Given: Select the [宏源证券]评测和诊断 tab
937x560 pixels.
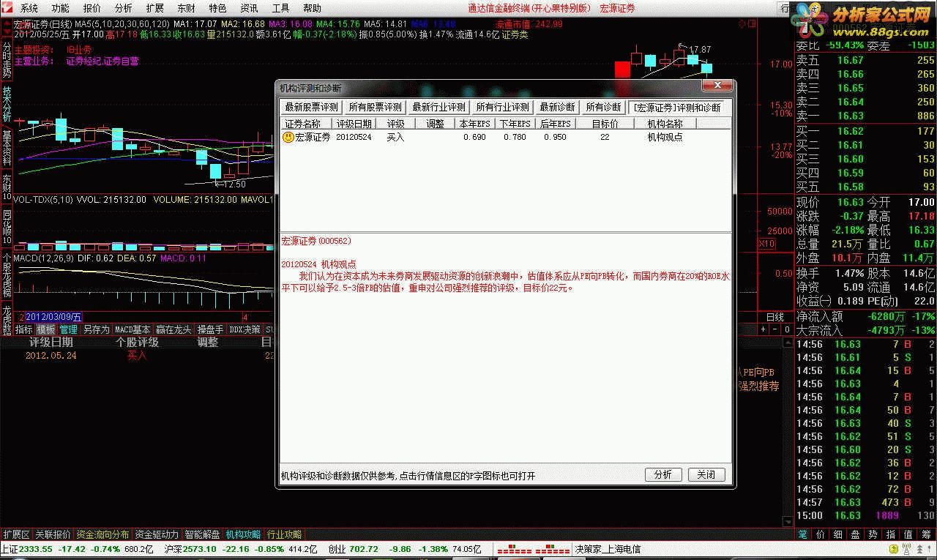Looking at the screenshot, I should point(677,107).
